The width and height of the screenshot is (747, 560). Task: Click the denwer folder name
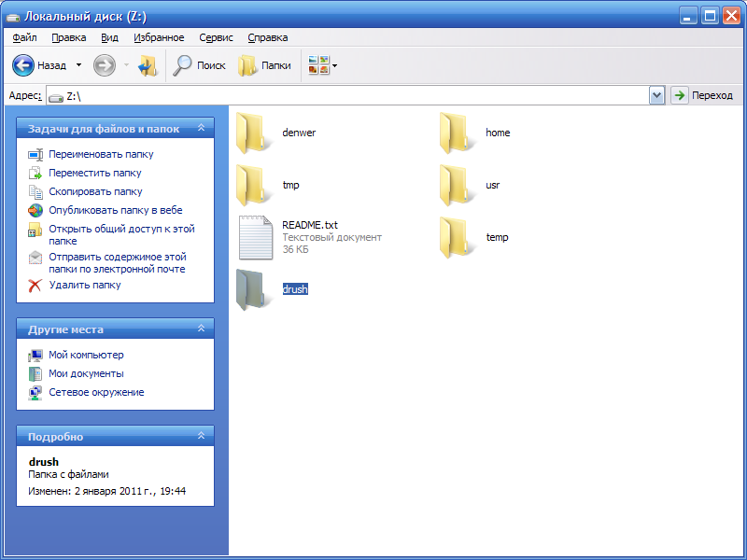[x=299, y=133]
